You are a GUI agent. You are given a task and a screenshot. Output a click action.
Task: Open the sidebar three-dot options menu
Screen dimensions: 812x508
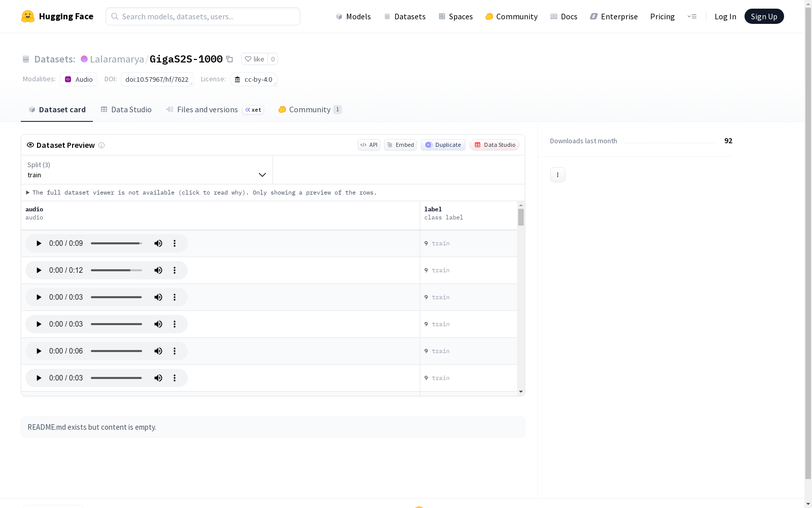point(558,175)
